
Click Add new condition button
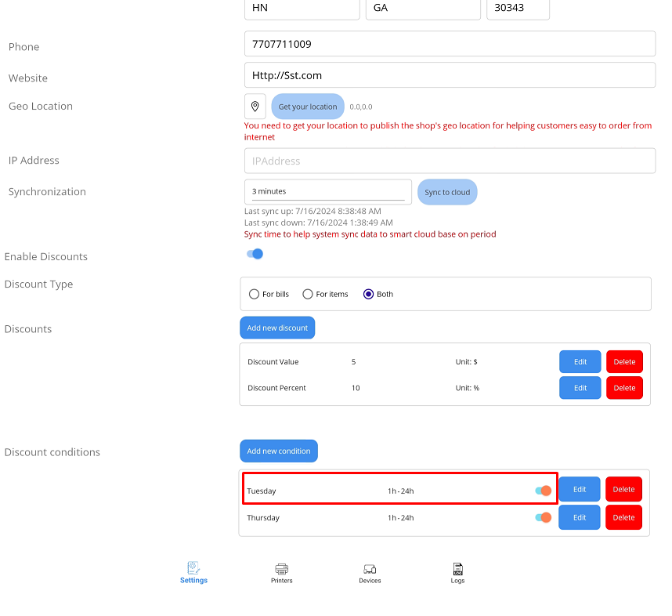click(x=278, y=451)
